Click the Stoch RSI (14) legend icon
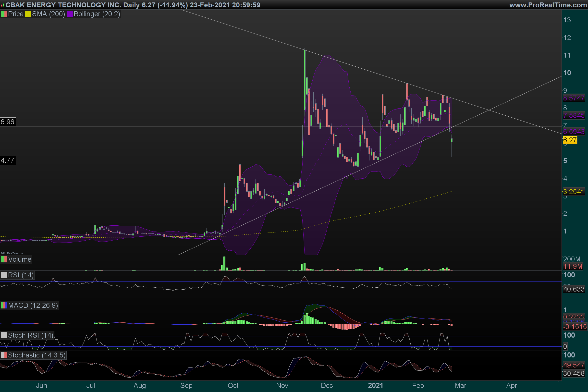 coord(4,335)
